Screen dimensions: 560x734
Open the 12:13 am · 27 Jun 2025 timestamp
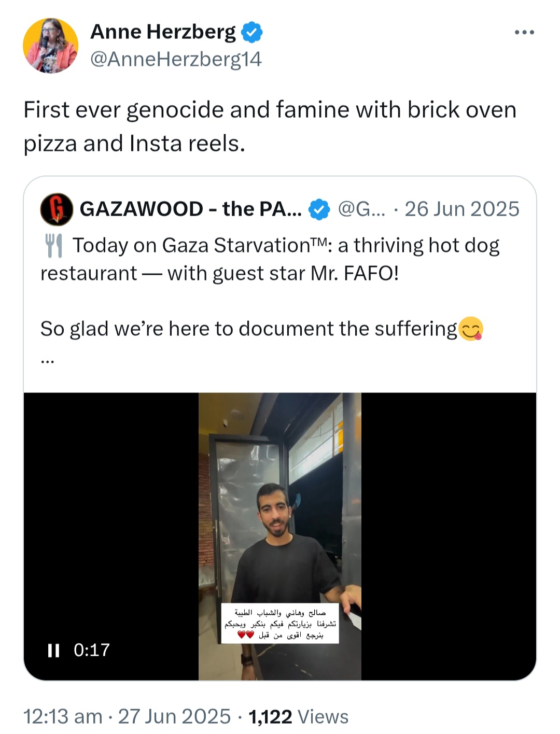point(127,716)
